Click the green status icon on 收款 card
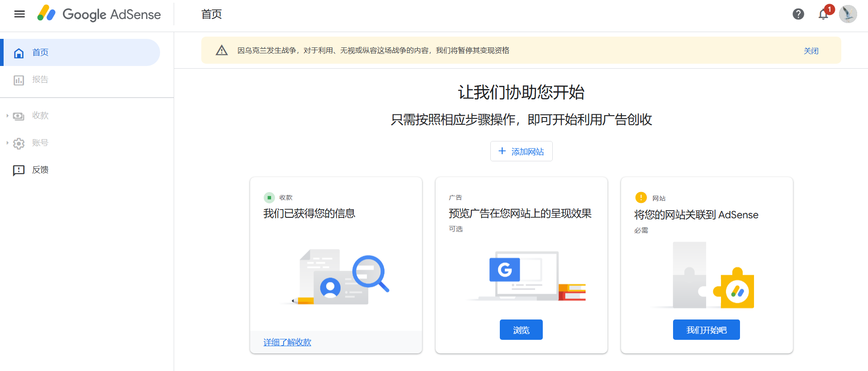The height and width of the screenshot is (371, 868). click(x=269, y=197)
